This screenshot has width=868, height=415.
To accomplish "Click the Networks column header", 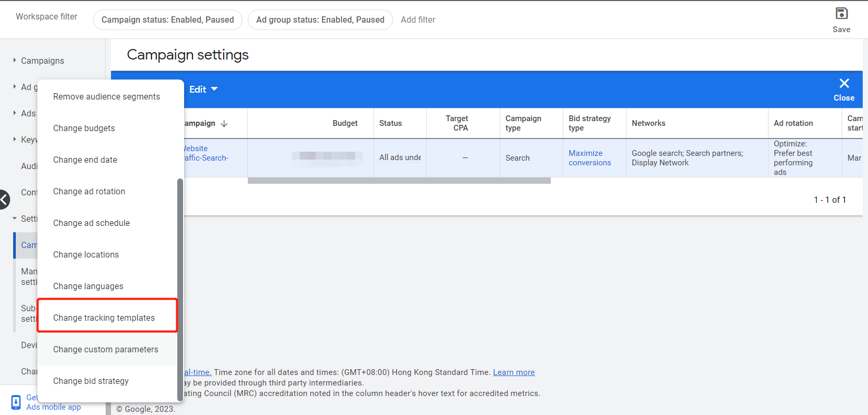I will [x=649, y=123].
